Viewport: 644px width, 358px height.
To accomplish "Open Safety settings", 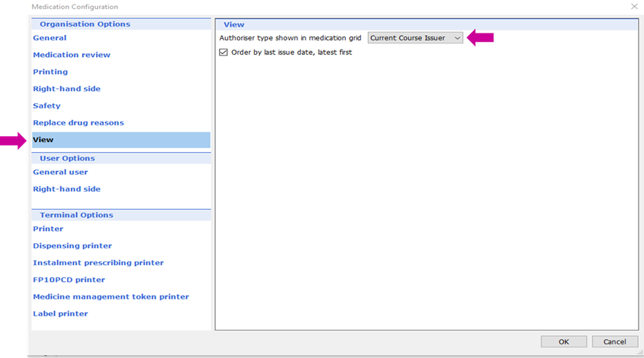I will (x=46, y=106).
